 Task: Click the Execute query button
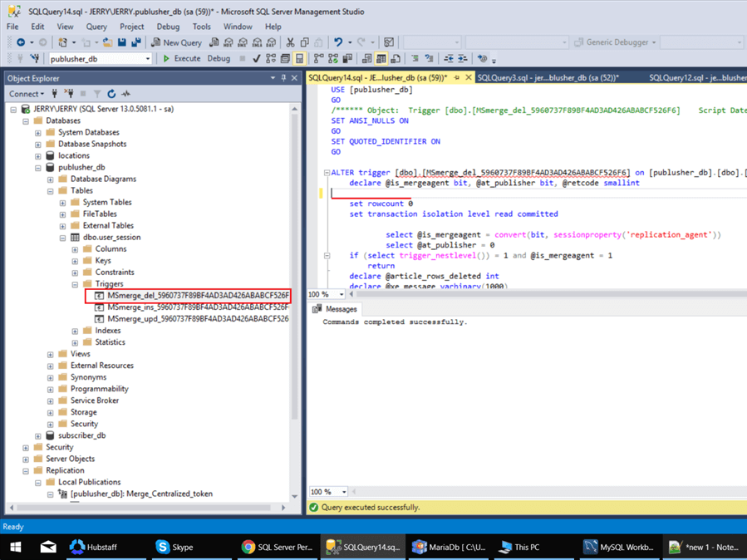point(182,59)
